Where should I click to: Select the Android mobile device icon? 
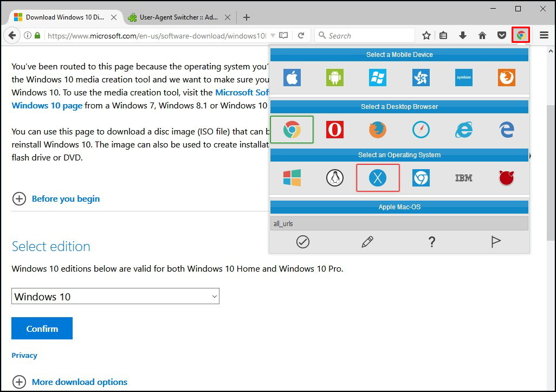(335, 78)
